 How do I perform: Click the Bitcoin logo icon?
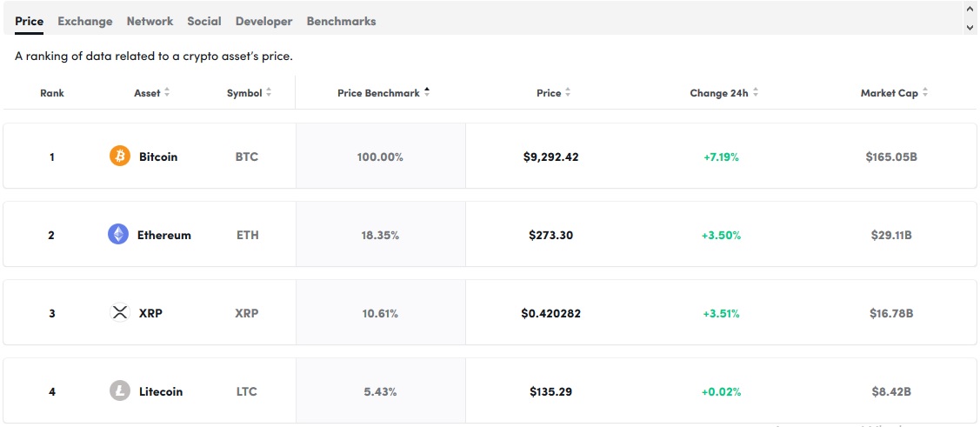coord(119,157)
